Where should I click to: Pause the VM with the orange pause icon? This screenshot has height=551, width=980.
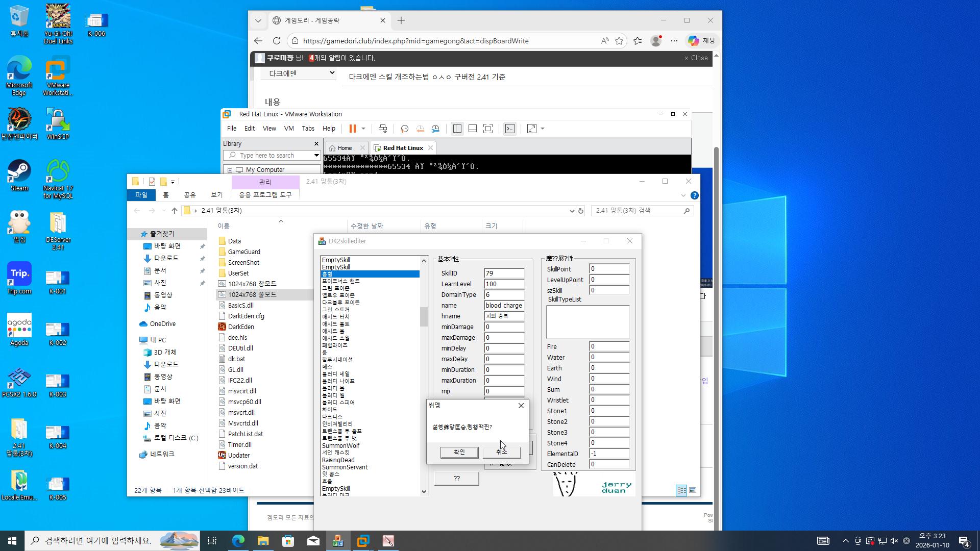click(x=352, y=129)
